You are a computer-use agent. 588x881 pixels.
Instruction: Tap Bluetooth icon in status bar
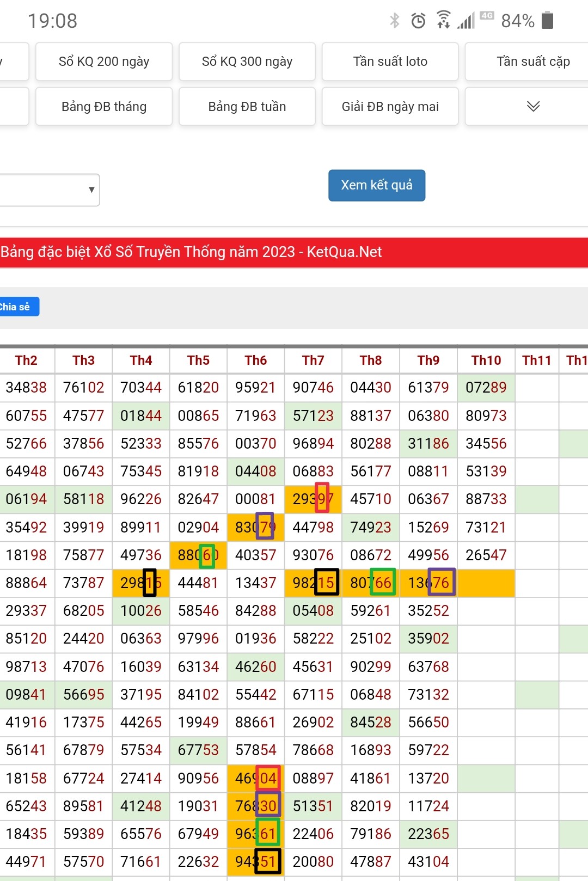(x=395, y=21)
